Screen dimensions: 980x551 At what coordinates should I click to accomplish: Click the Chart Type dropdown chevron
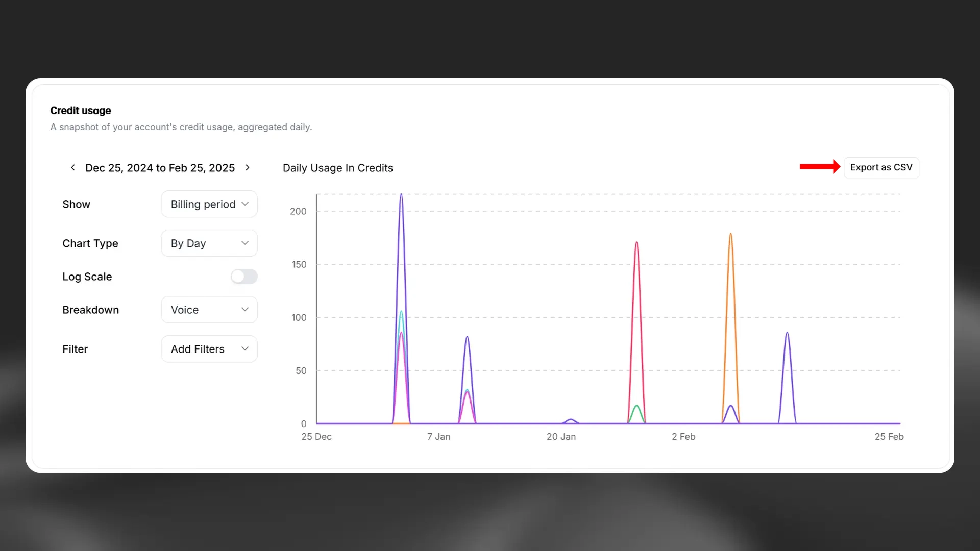pos(245,243)
